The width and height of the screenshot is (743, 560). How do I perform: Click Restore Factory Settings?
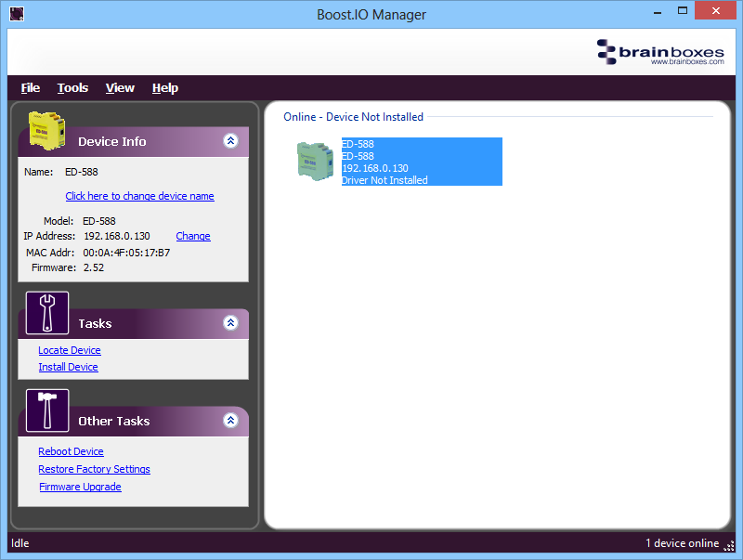[x=94, y=469]
